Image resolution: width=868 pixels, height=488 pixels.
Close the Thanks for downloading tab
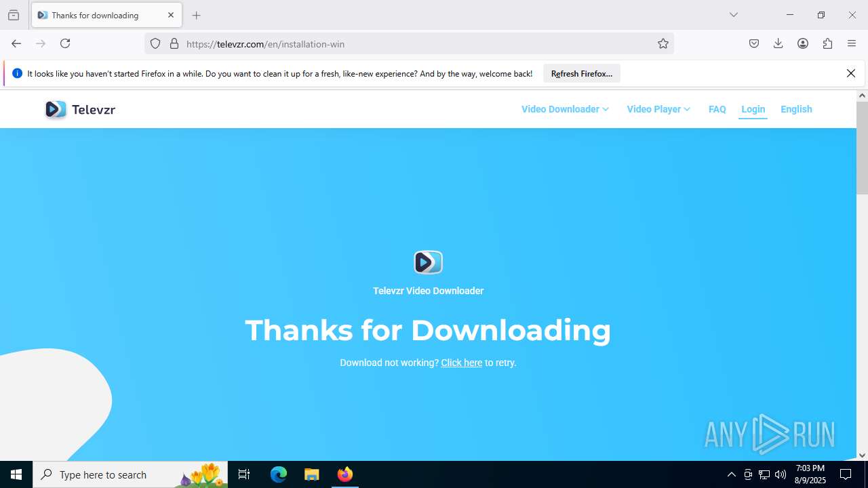coord(171,15)
